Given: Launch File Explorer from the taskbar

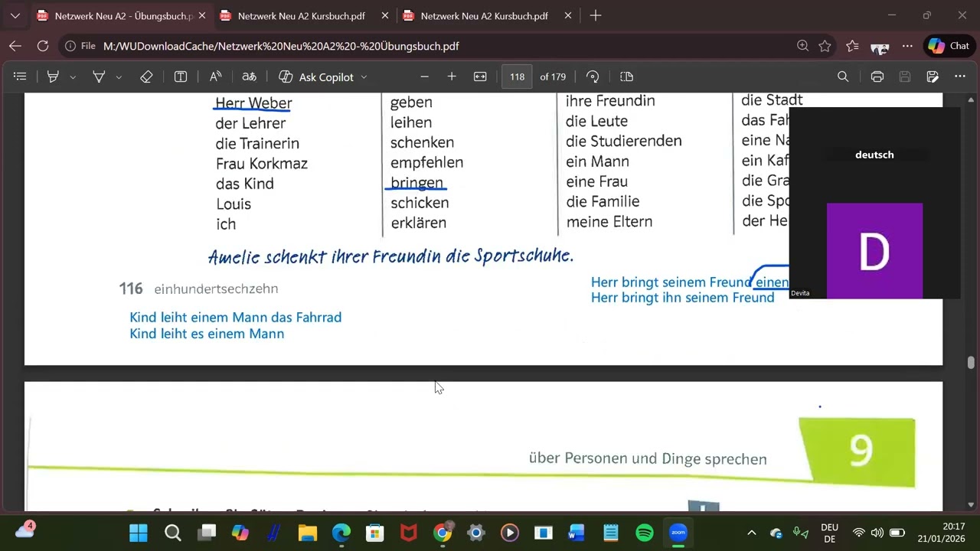Looking at the screenshot, I should (x=308, y=533).
